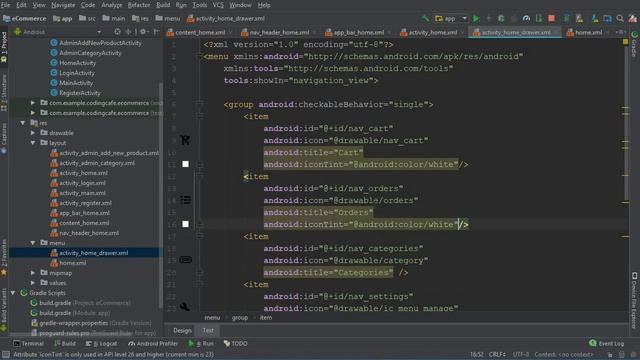Image resolution: width=640 pixels, height=360 pixels.
Task: Open the profiler gauge icon in toolbar
Action: (526, 18)
